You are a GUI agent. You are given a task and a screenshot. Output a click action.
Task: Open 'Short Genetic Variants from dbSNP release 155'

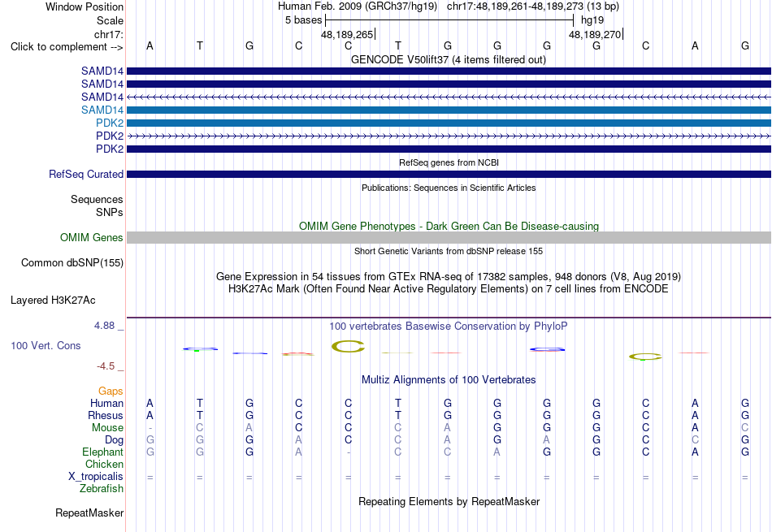[449, 251]
